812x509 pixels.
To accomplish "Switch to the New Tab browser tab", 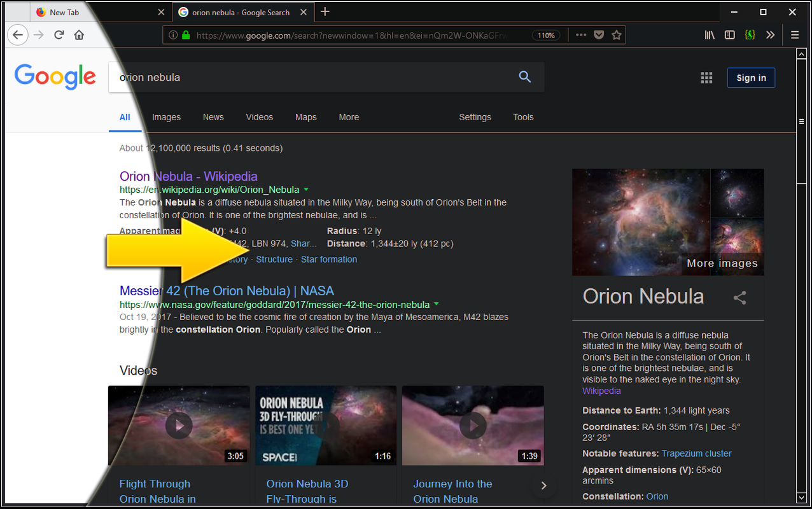I will coord(101,12).
